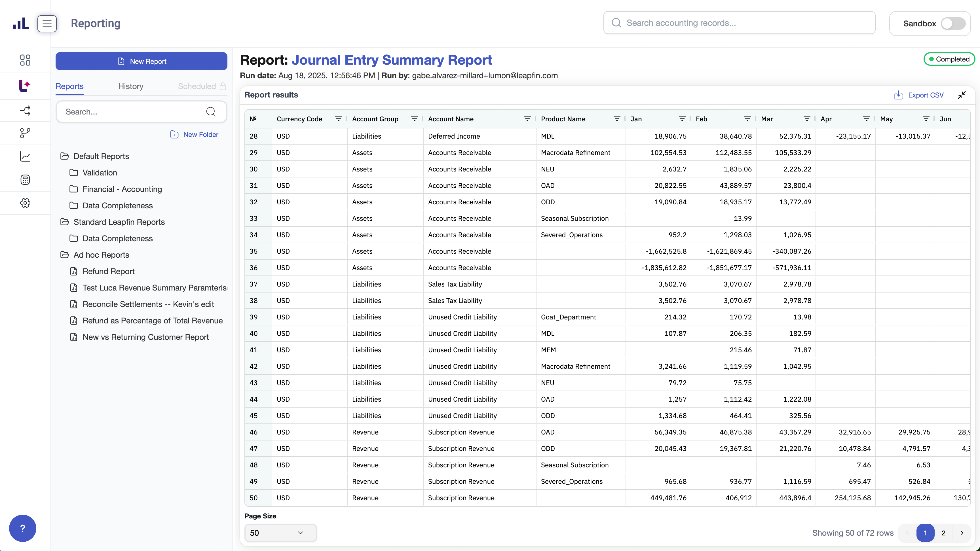The width and height of the screenshot is (980, 551).
Task: Click the calculator sidebar icon
Action: (x=25, y=179)
